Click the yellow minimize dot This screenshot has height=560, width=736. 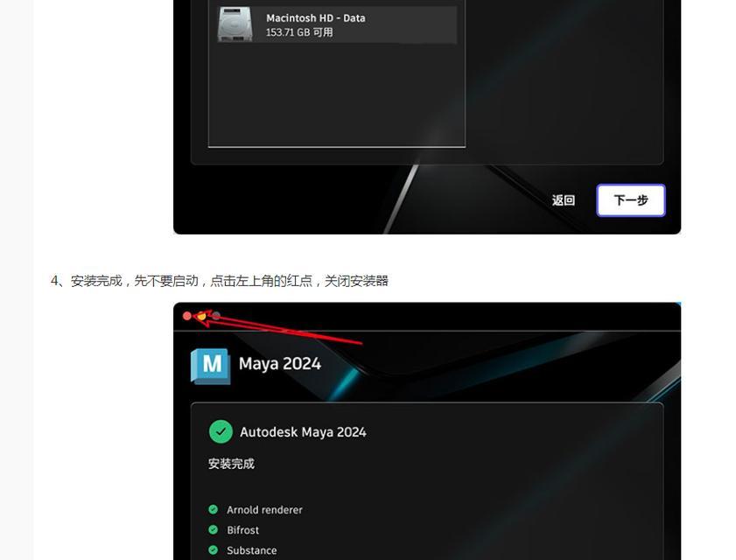[x=202, y=316]
